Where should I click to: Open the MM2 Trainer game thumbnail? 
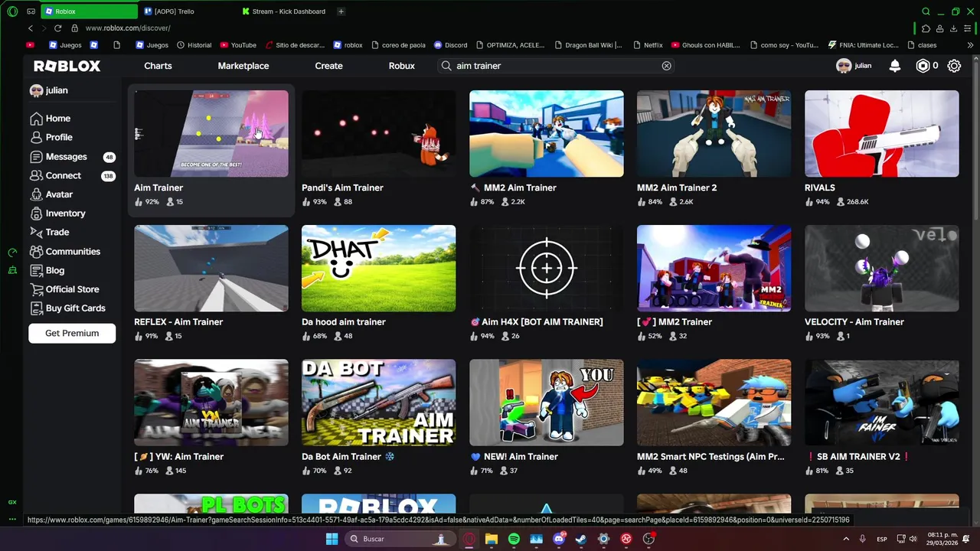714,269
